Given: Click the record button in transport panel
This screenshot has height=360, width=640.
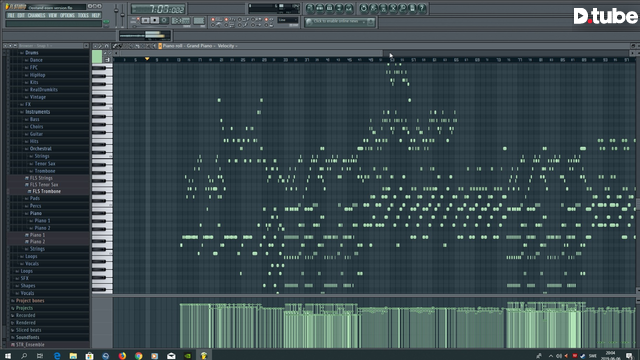Looking at the screenshot, I should 164,20.
